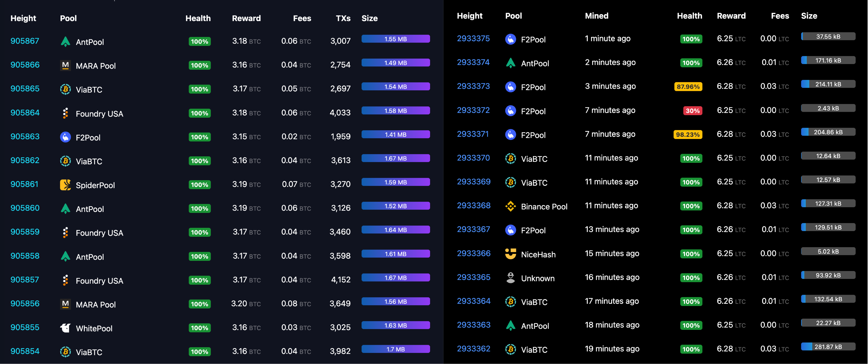The height and width of the screenshot is (364, 868).
Task: Open block height 905854 link
Action: click(25, 351)
